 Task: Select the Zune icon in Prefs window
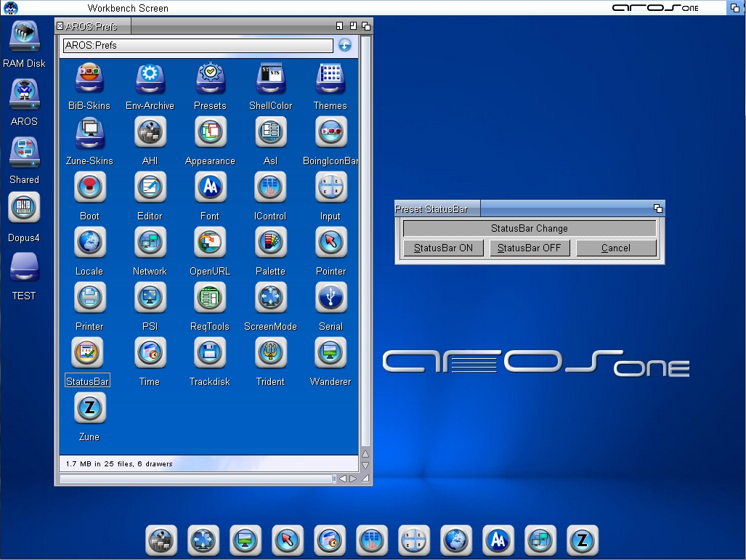(x=89, y=408)
